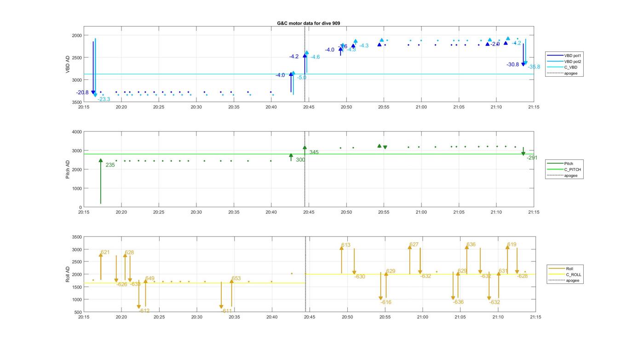Click the "21:15" tick under the roll plot

(535, 317)
